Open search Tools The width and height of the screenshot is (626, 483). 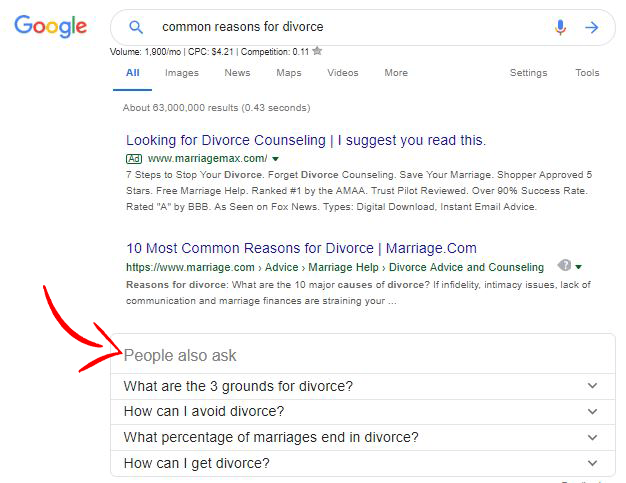click(587, 73)
